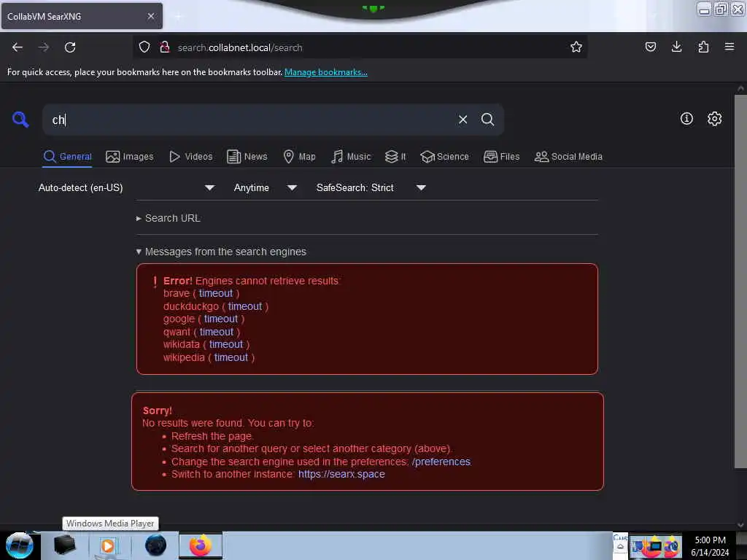Click the Error! label text
The image size is (747, 560).
(x=178, y=281)
